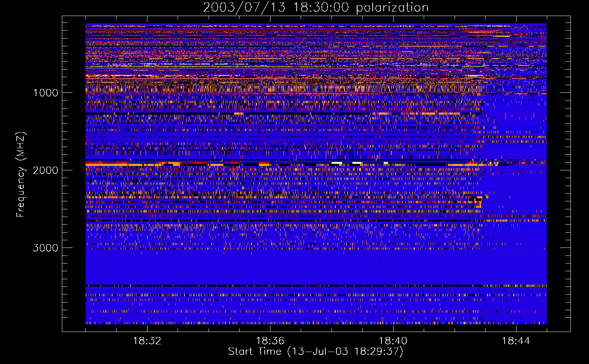Image resolution: width=589 pixels, height=364 pixels.
Task: Click the plot title '2003/07/13 18:30:00 polarization'
Action: (316, 8)
